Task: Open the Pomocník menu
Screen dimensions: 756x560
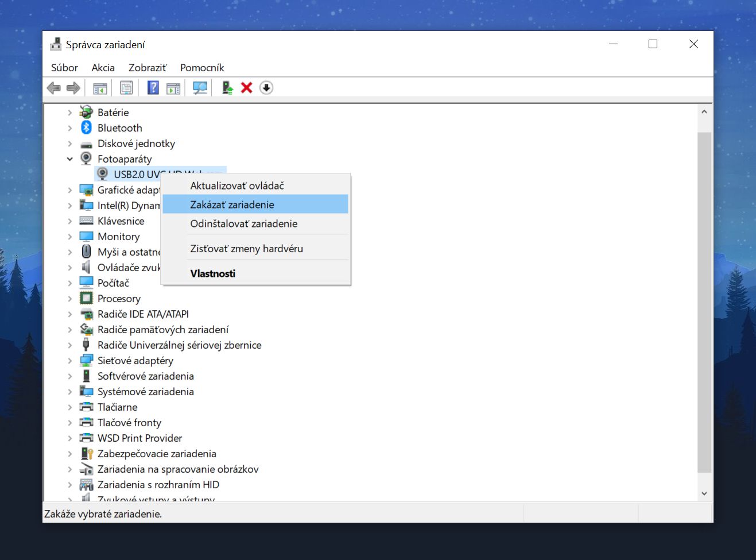Action: [x=202, y=68]
